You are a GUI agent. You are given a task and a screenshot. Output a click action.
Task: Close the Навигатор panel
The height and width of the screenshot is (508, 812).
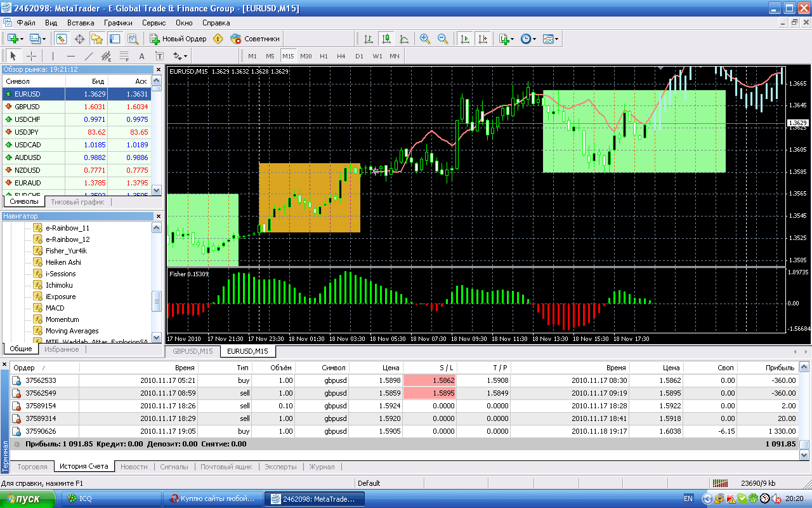157,217
